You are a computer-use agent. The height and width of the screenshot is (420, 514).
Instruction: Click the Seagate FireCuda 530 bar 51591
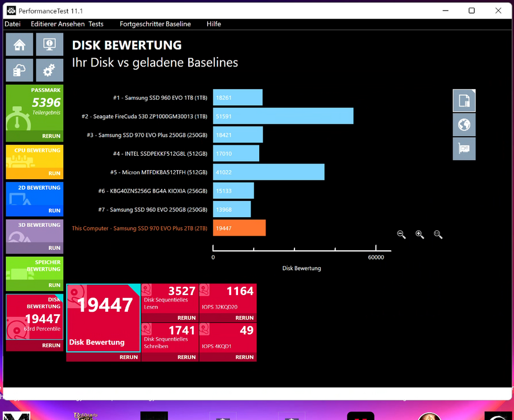point(283,116)
